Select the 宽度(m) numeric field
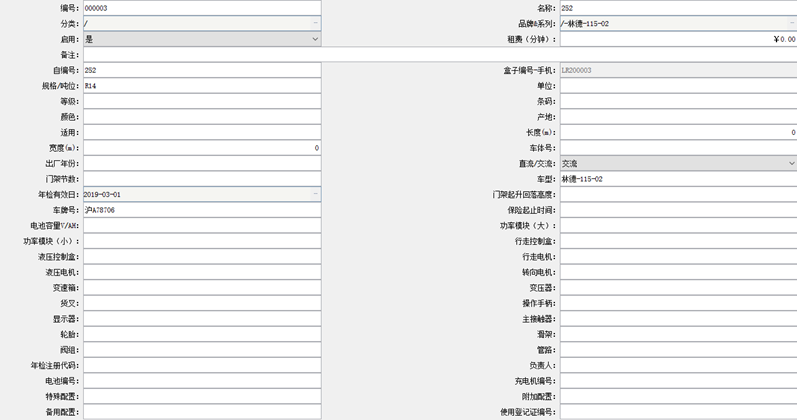This screenshot has height=420, width=797. coord(200,147)
